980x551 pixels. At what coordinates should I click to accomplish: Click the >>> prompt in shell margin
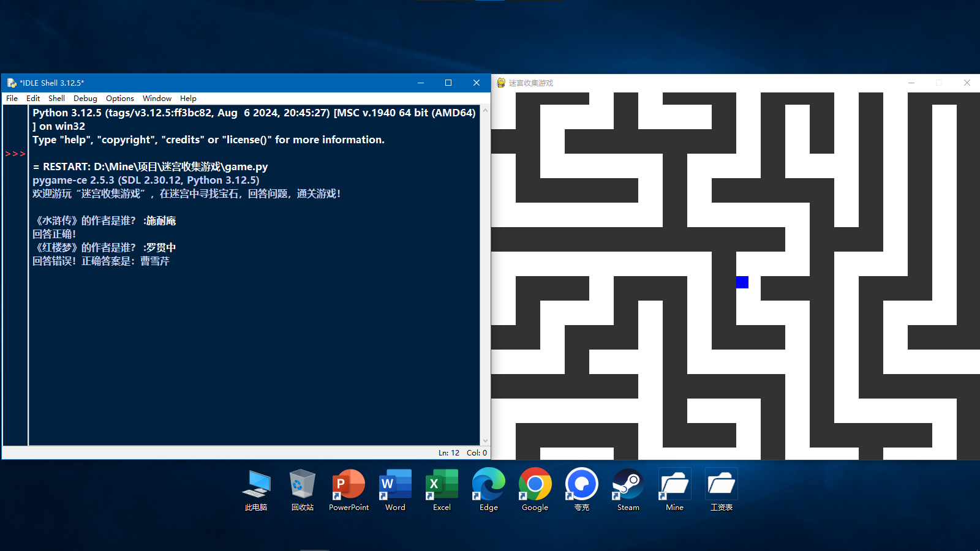pos(15,154)
